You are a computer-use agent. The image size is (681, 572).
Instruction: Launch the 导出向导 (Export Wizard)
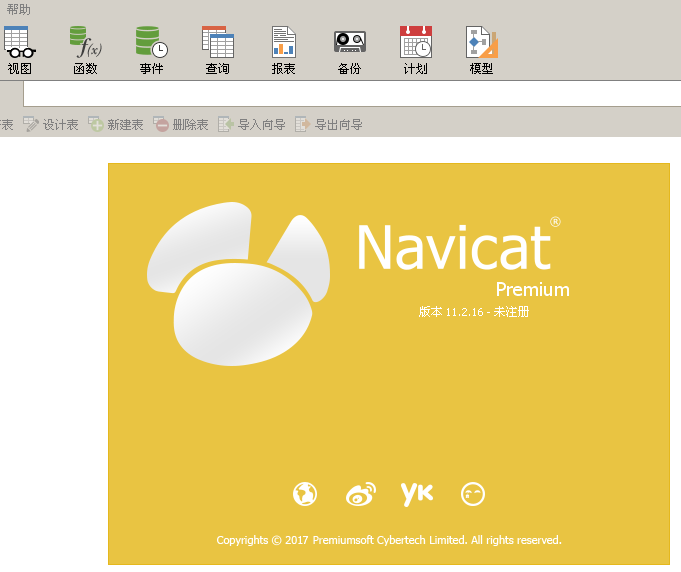coord(329,125)
